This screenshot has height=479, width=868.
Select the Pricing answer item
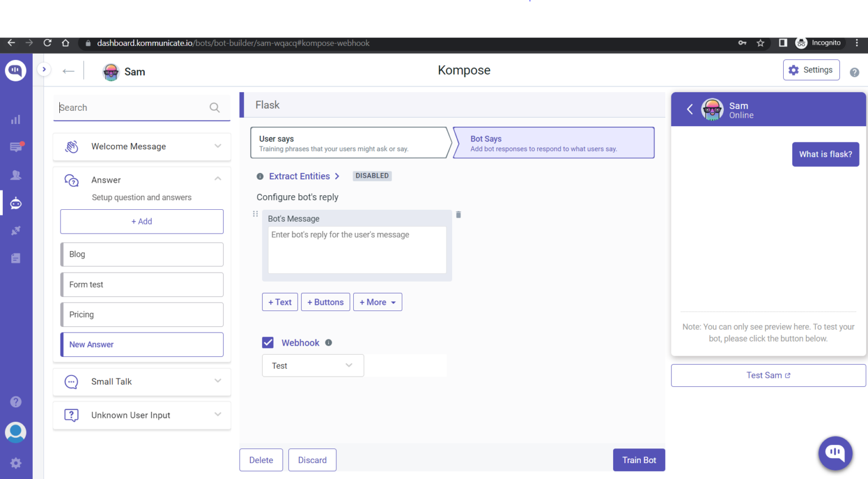(x=142, y=314)
